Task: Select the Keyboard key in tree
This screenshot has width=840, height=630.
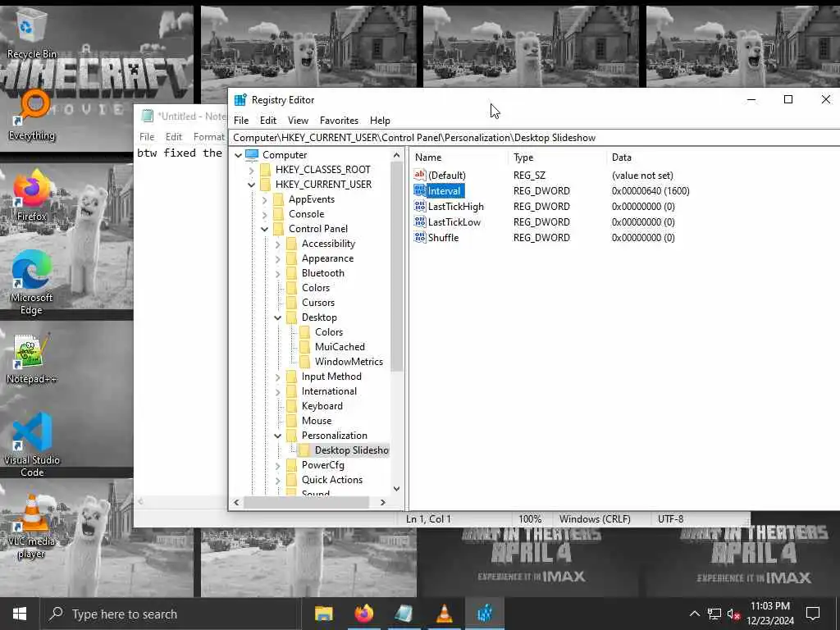Action: click(322, 406)
